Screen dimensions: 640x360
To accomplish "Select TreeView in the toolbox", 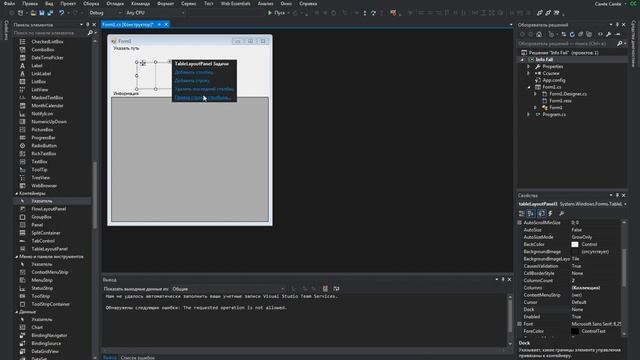I will (41, 178).
